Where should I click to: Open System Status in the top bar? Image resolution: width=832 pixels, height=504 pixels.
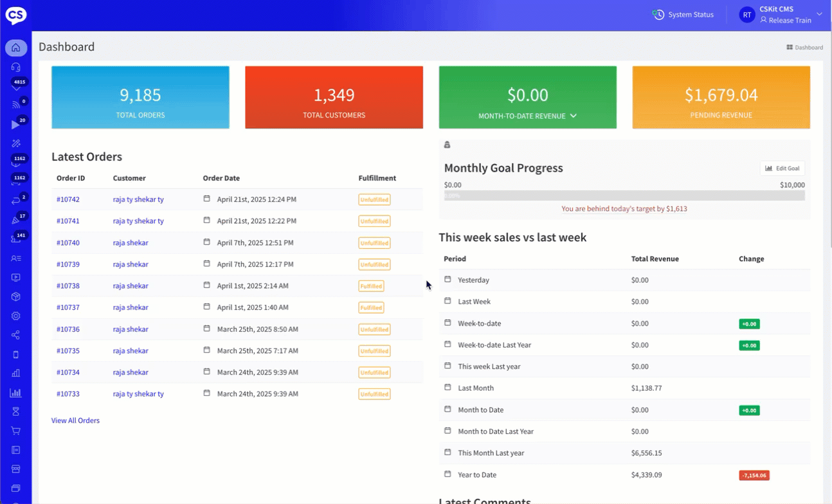(x=683, y=15)
